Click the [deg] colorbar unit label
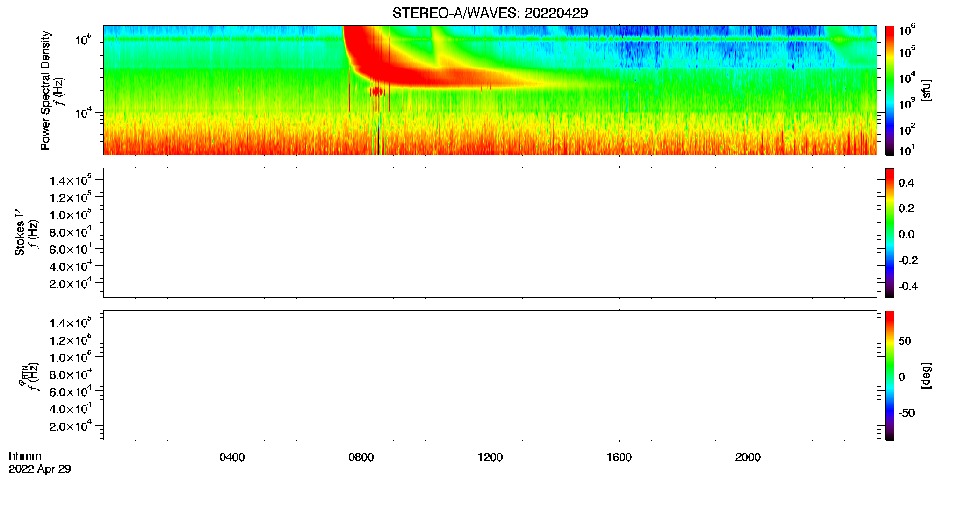980x505 pixels. (926, 375)
